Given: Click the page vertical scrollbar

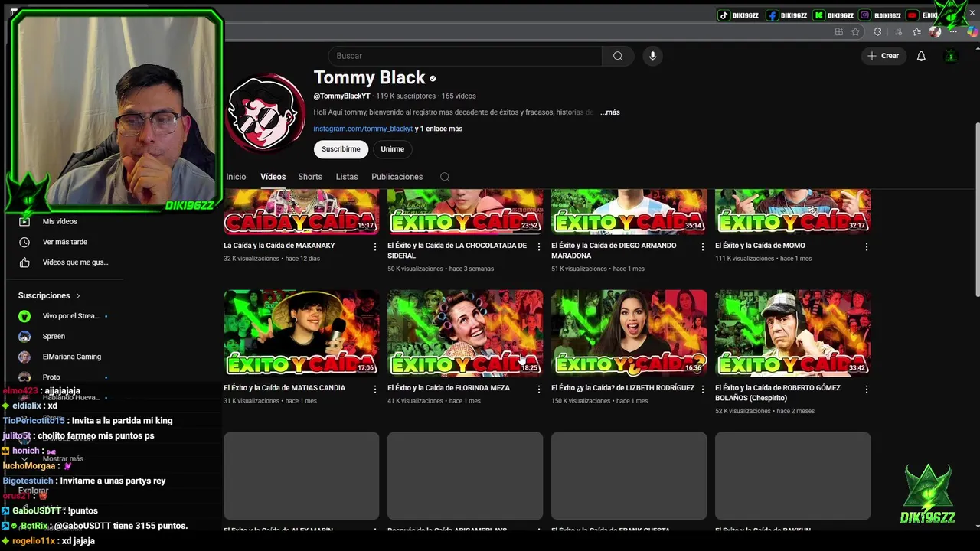Looking at the screenshot, I should [x=976, y=210].
